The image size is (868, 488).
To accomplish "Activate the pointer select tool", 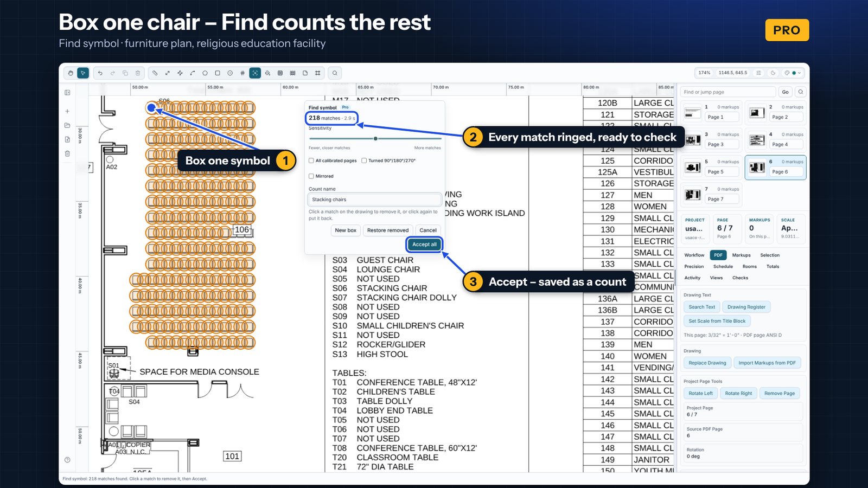I will [83, 73].
